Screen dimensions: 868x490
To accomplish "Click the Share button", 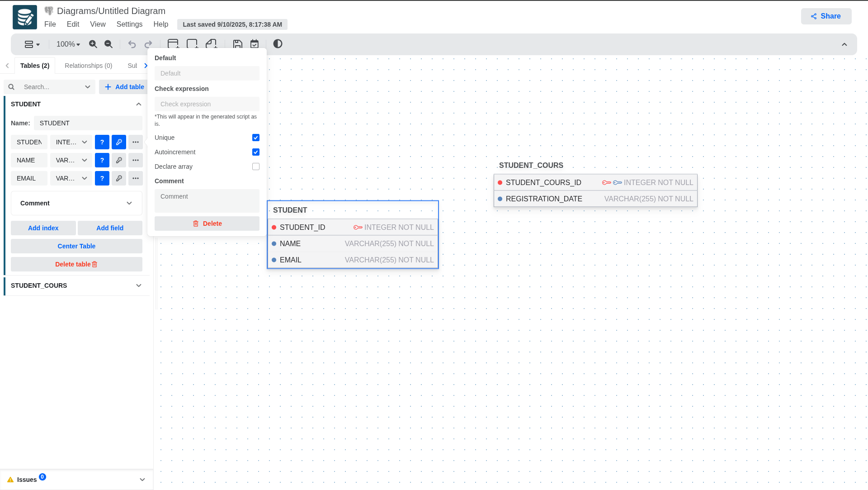I will click(x=826, y=16).
